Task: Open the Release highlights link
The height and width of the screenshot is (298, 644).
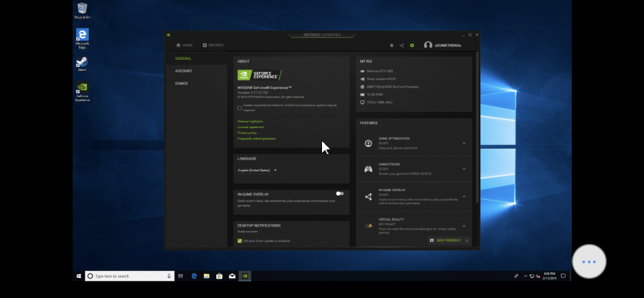Action: coord(250,122)
